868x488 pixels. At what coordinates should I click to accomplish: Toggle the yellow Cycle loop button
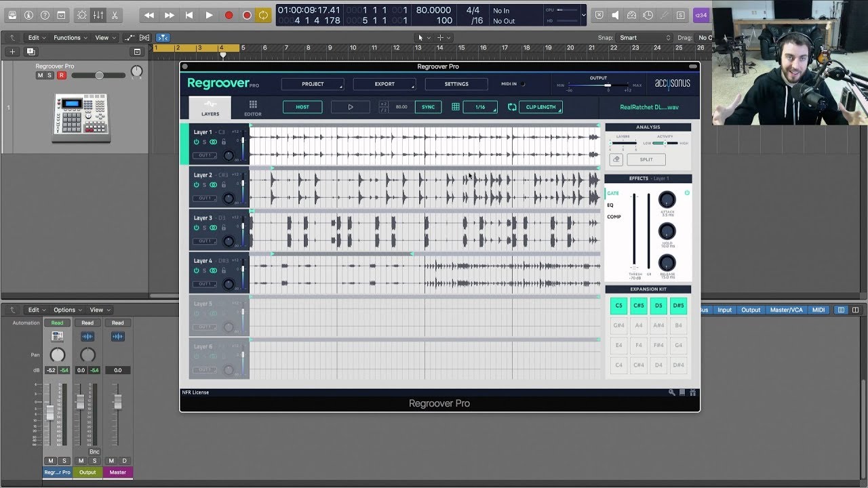pyautogui.click(x=263, y=15)
